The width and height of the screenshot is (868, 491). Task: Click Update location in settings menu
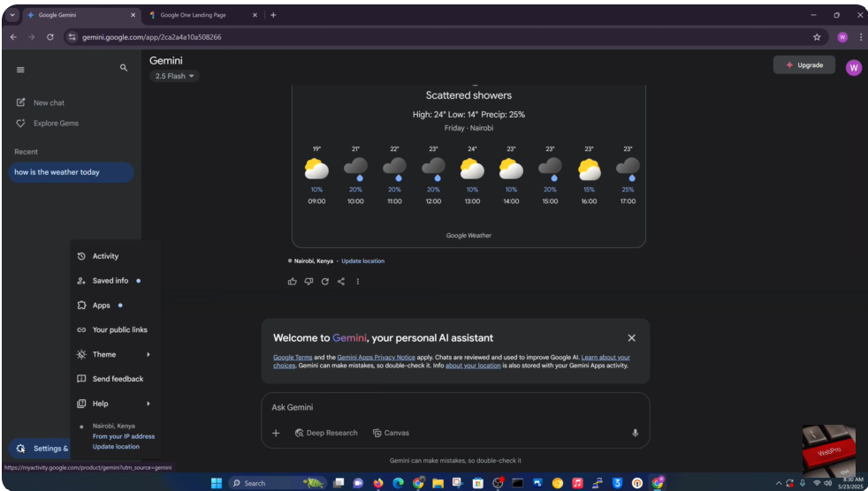click(116, 446)
